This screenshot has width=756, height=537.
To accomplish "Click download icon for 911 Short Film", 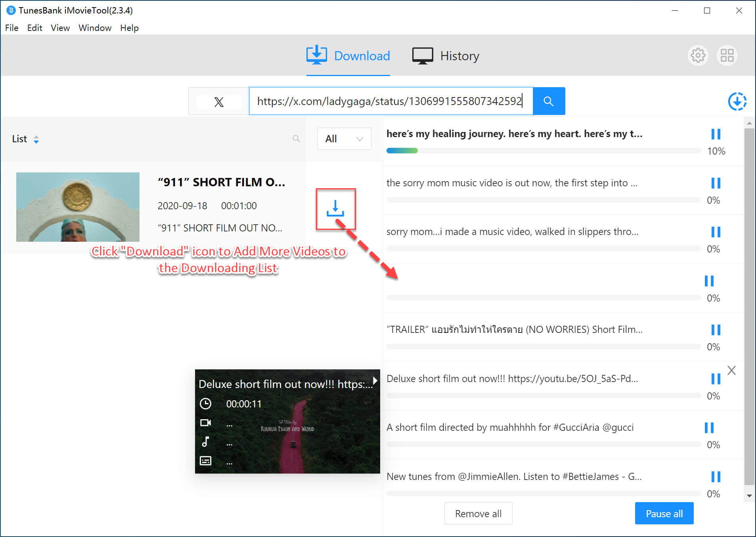I will [x=335, y=209].
